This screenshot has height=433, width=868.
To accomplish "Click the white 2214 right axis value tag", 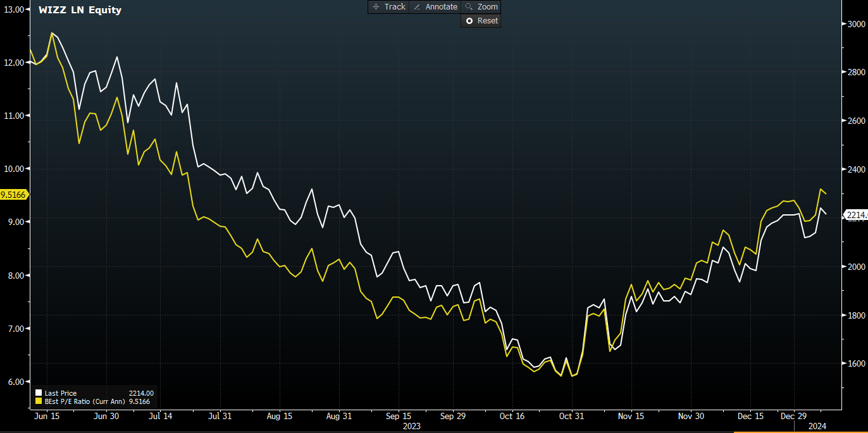I will [855, 216].
